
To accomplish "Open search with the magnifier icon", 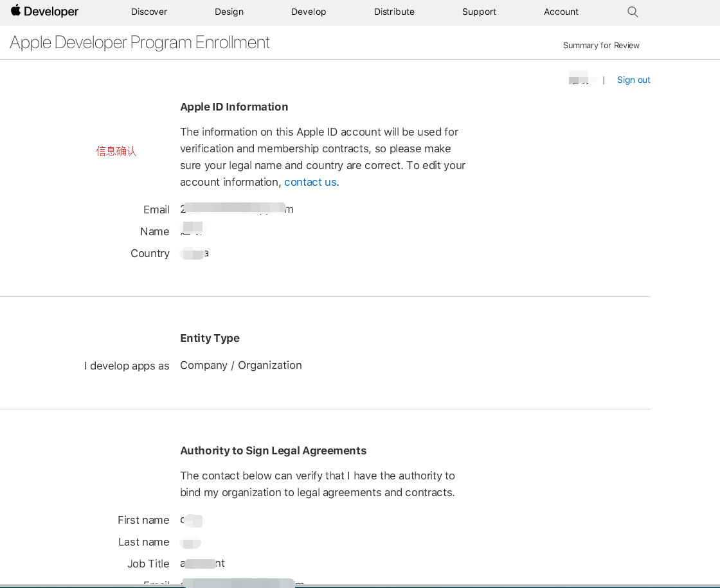I will pyautogui.click(x=633, y=12).
